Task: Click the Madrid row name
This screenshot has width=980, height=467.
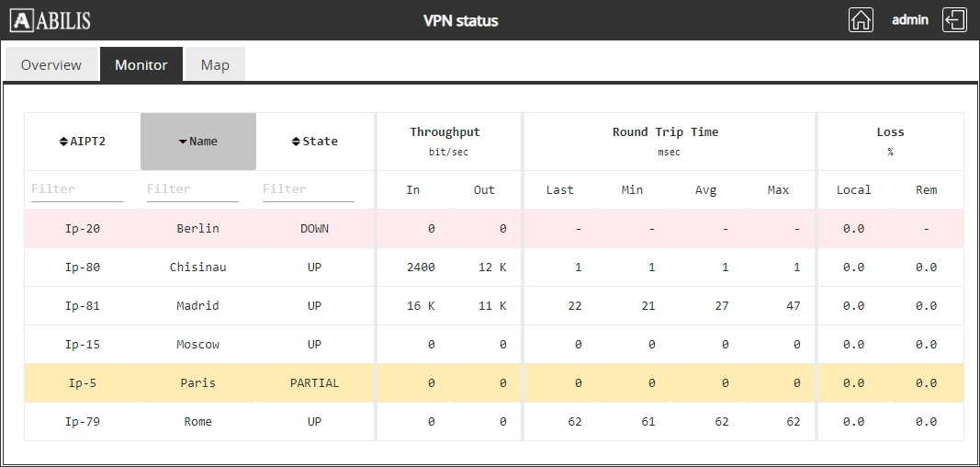Action: click(198, 306)
